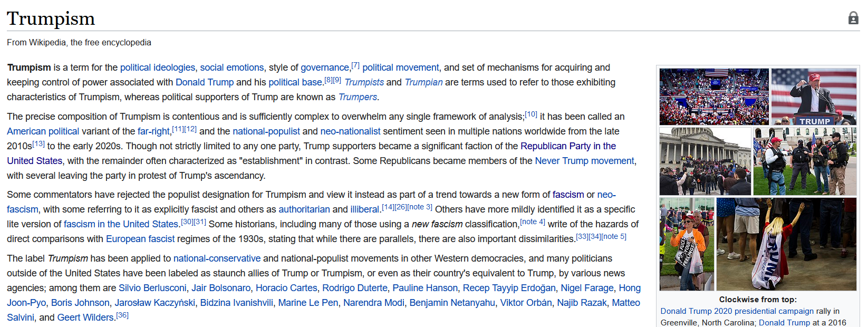Open the Silvio Berlusconi link
Screen dimensions: 868x327
pos(152,288)
